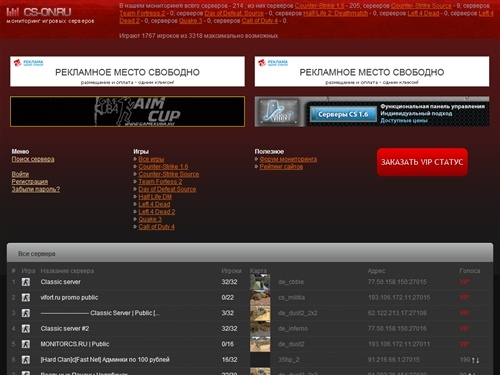Click the Call of Duty 4 header link

[260, 21]
